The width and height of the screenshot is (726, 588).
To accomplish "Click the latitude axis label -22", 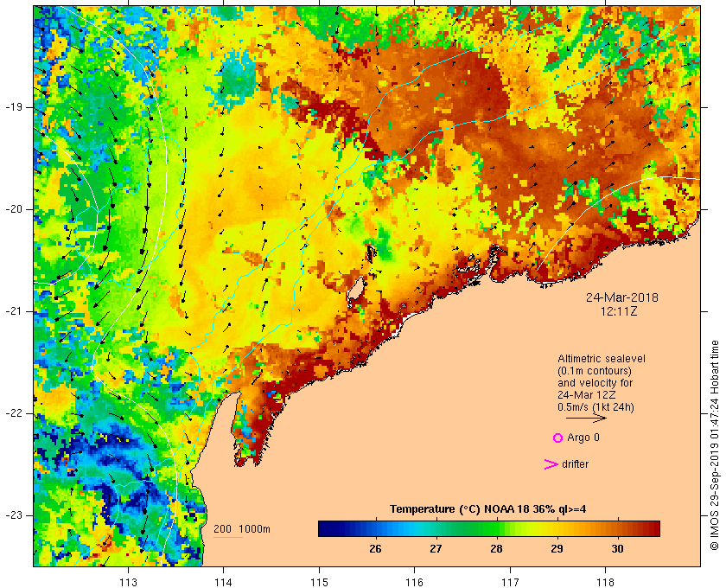I will tap(14, 413).
